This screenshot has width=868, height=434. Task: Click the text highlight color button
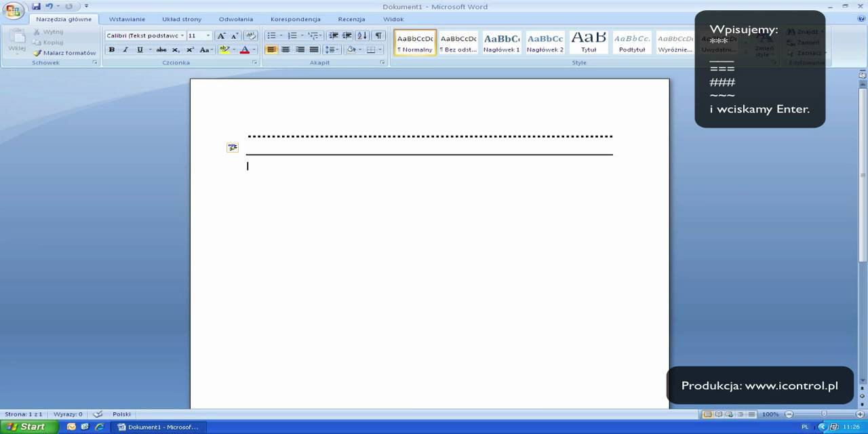tap(224, 50)
